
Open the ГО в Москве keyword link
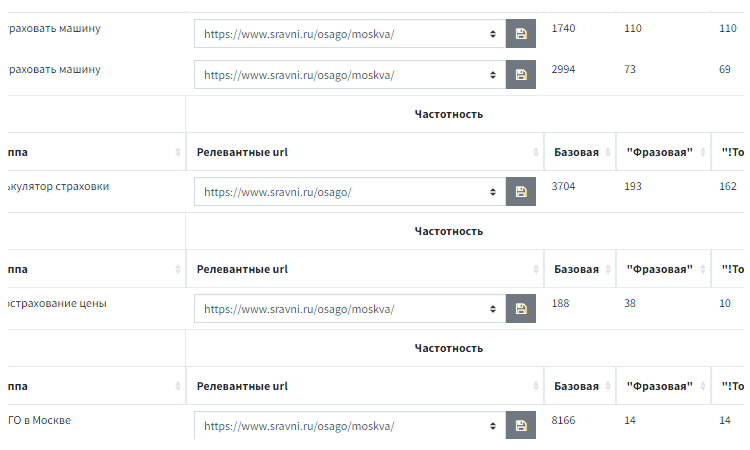tap(39, 420)
